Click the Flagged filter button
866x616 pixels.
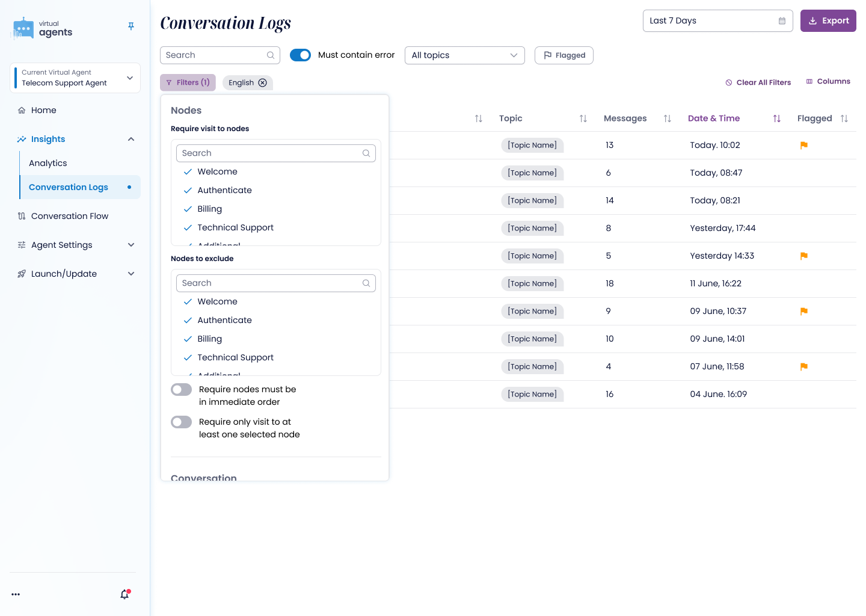point(564,55)
